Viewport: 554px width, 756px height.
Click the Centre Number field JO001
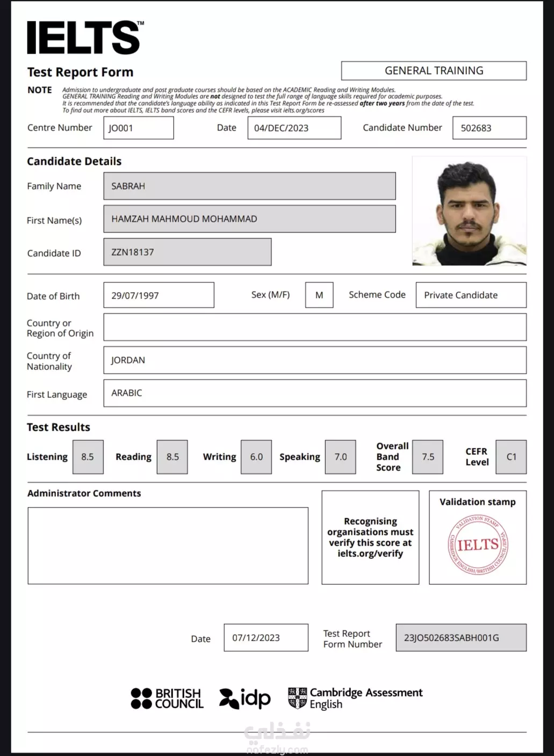(139, 128)
